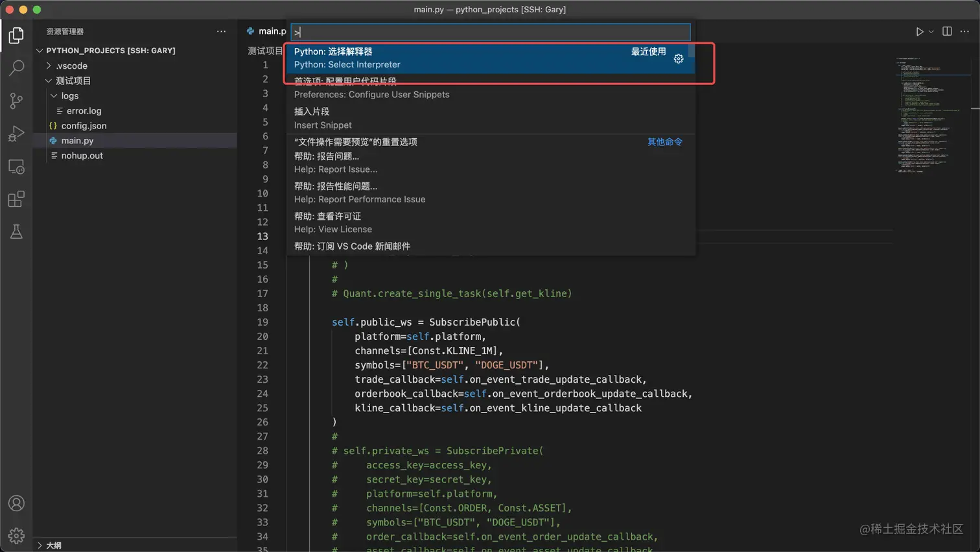Configure keybinding gear for Select Interpreter
Screen dimensions: 980x552
(679, 58)
